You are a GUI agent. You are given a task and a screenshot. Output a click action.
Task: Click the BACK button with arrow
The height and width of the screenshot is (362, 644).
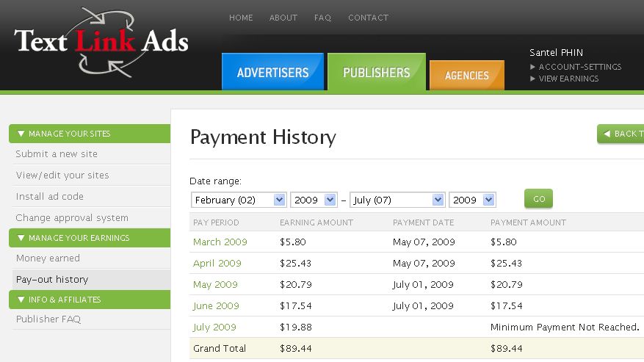(x=621, y=134)
